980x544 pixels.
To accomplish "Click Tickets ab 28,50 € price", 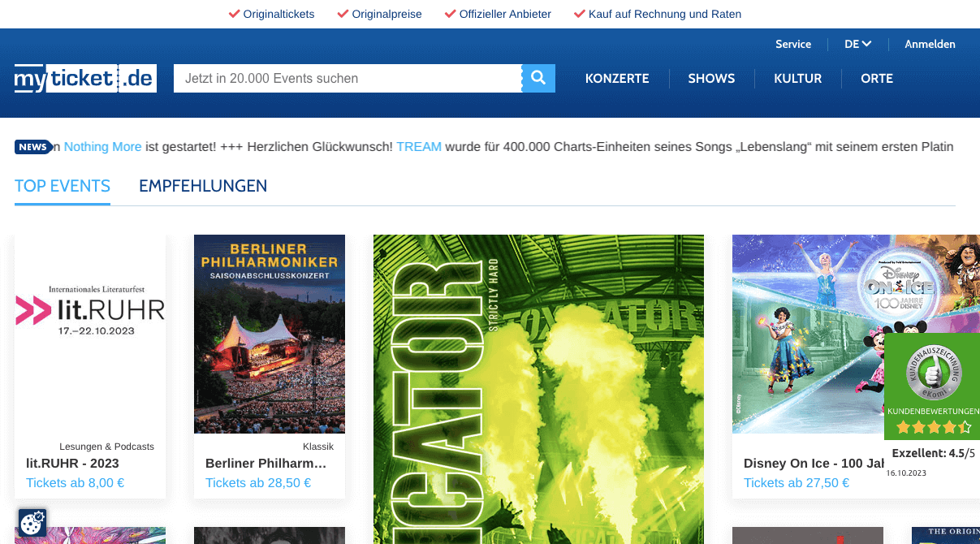I will point(258,483).
